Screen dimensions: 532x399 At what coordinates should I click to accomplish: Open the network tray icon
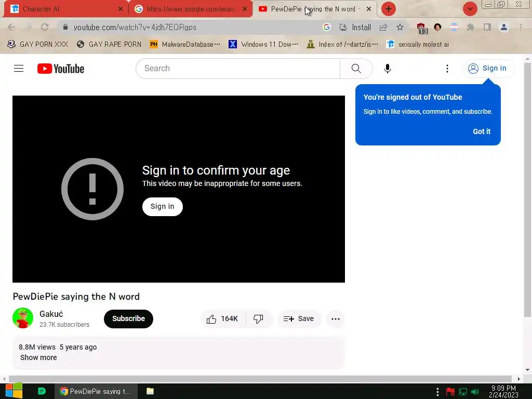coord(463,392)
